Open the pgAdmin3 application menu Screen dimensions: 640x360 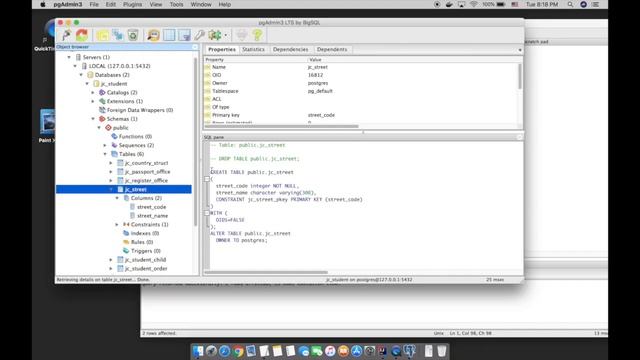pyautogui.click(x=68, y=4)
